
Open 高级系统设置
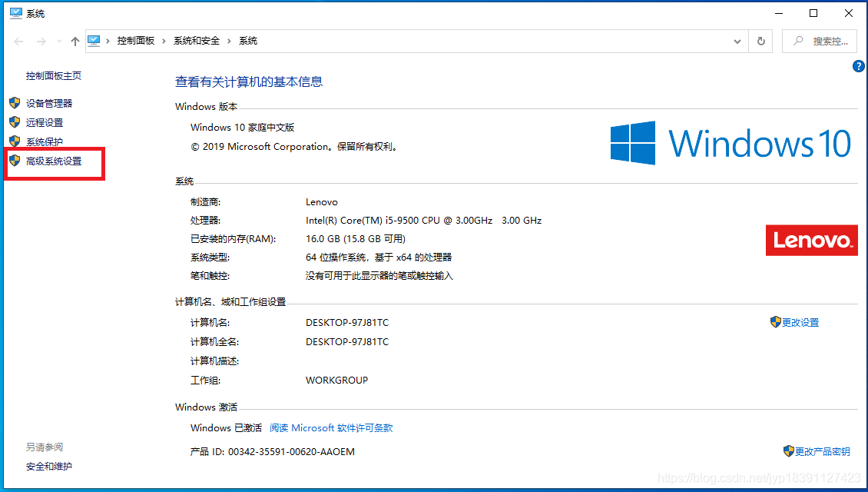coord(54,161)
